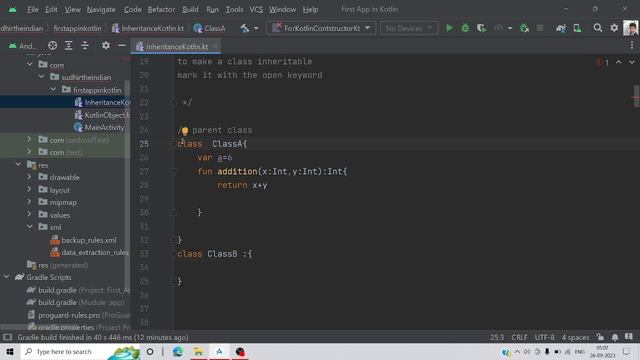The image size is (640, 360).
Task: Collapse all in project panel
Action: tap(85, 46)
